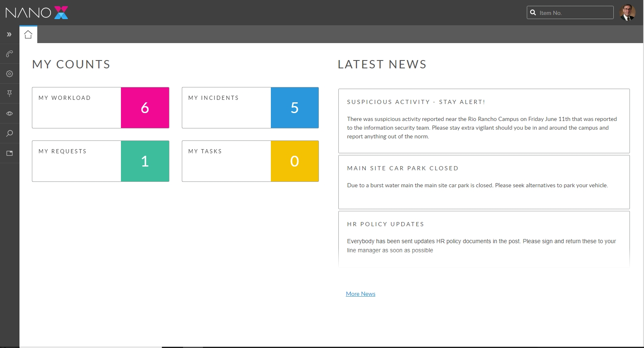This screenshot has width=644, height=348.
Task: Click the eye icon in sidebar
Action: point(10,114)
